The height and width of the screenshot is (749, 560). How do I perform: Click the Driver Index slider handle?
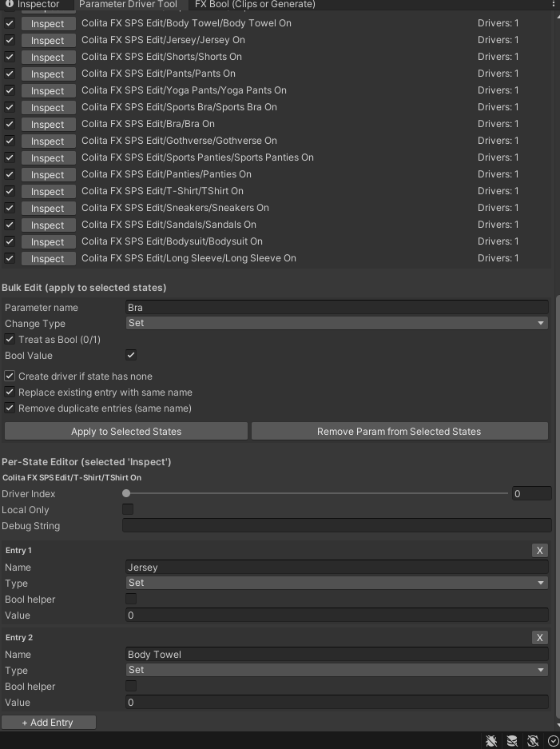[126, 493]
